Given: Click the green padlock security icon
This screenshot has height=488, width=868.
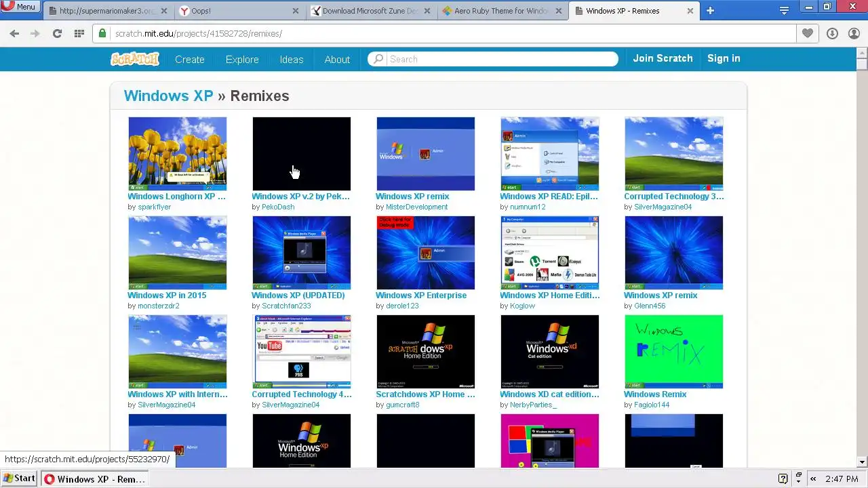Looking at the screenshot, I should point(102,33).
